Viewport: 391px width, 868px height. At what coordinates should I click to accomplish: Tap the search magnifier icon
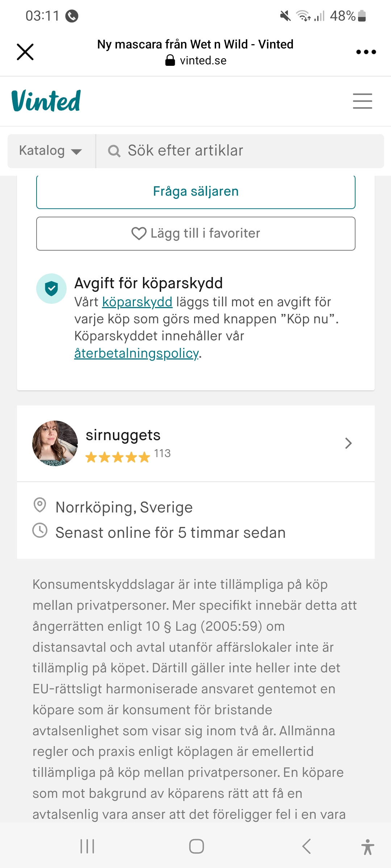click(x=114, y=151)
